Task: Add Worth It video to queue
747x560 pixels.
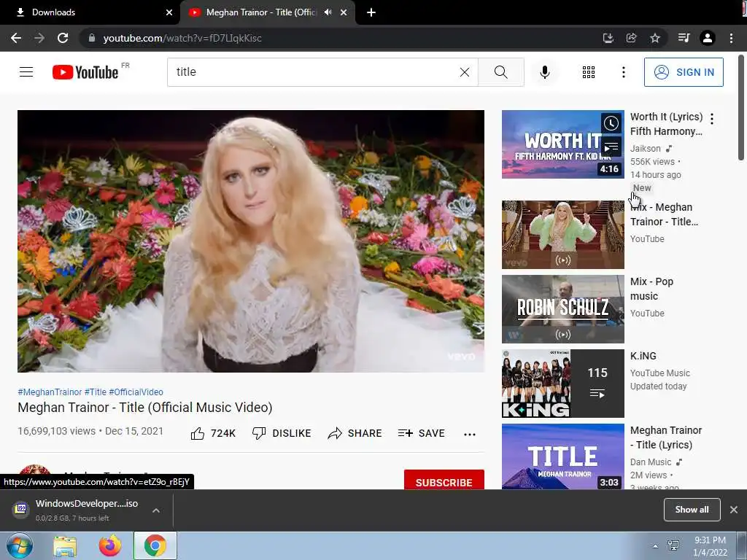Action: point(611,147)
